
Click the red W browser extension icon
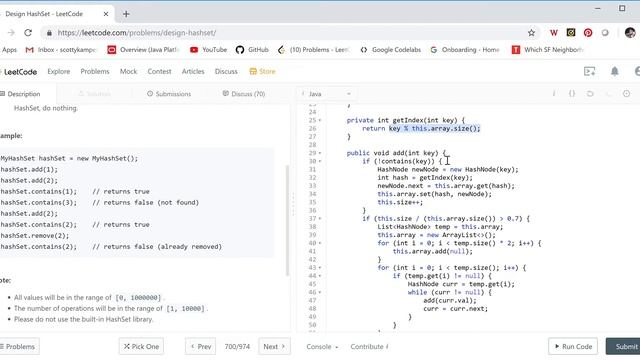pos(553,33)
